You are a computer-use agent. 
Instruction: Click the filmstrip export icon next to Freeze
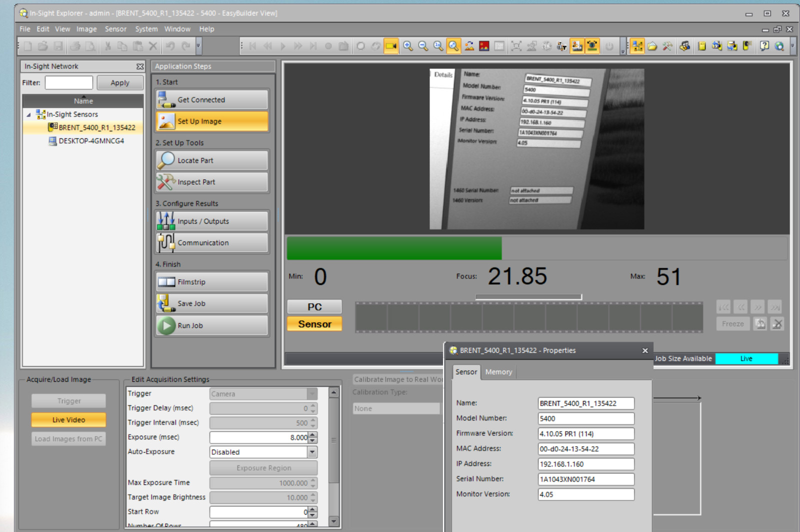point(760,324)
